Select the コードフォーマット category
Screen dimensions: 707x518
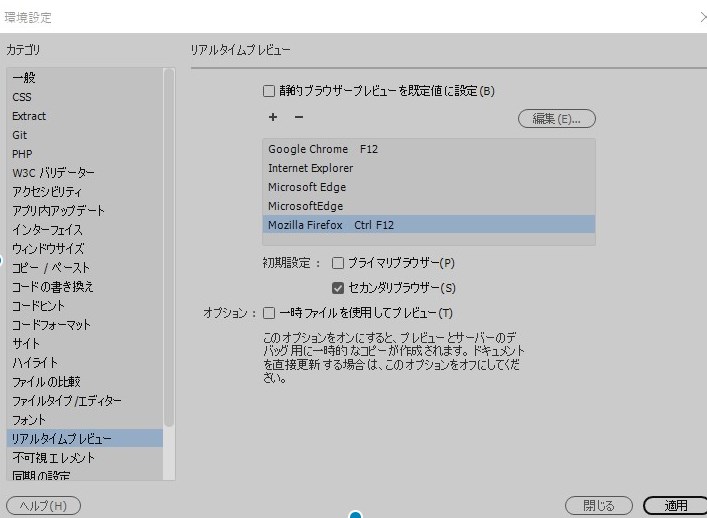[x=51, y=325]
